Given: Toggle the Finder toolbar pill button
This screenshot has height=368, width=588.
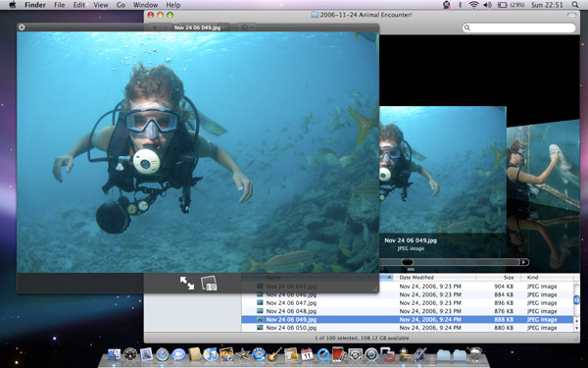Looking at the screenshot, I should (x=572, y=15).
